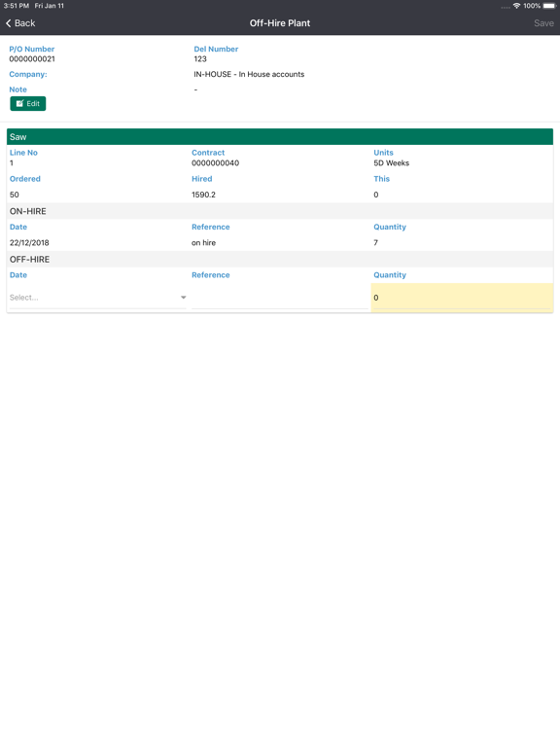The width and height of the screenshot is (560, 747).
Task: Check the battery indicator icon
Action: [549, 6]
